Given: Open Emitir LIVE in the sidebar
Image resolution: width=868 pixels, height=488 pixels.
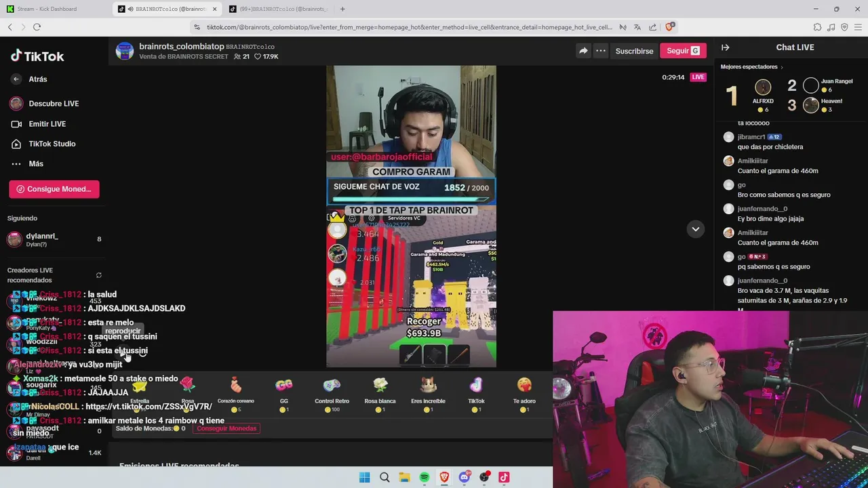Looking at the screenshot, I should [x=38, y=124].
